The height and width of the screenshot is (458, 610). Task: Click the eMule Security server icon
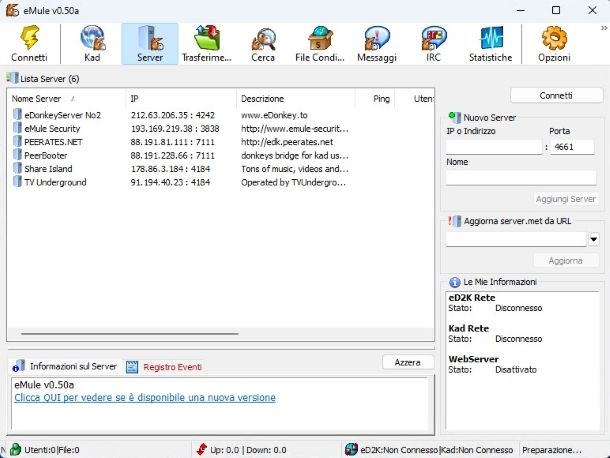tap(18, 128)
